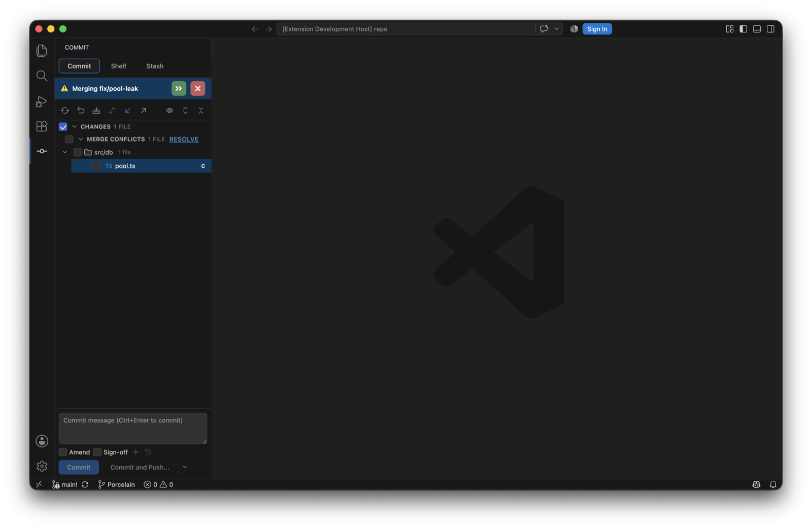Viewport: 812px width, 529px height.
Task: Click the shelve tray icon in the toolbar
Action: click(96, 111)
